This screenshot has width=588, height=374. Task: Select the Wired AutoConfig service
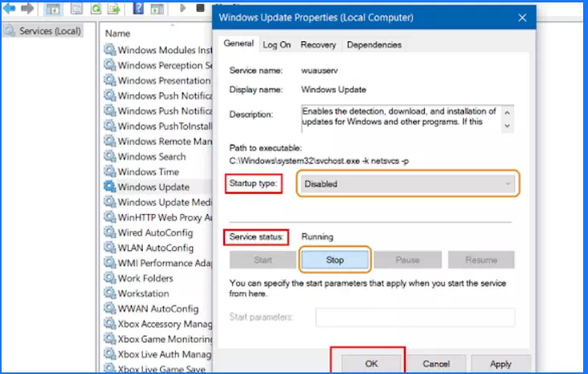(x=155, y=232)
